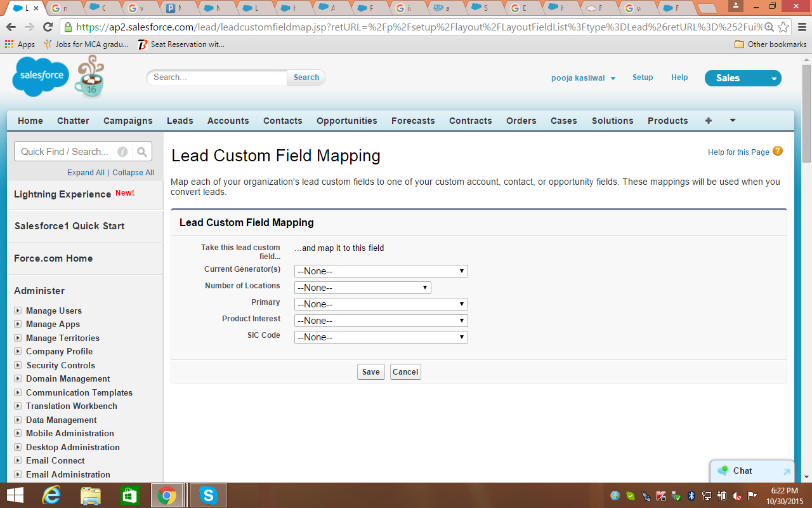Open the Home tab
This screenshot has width=812, height=508.
point(30,121)
